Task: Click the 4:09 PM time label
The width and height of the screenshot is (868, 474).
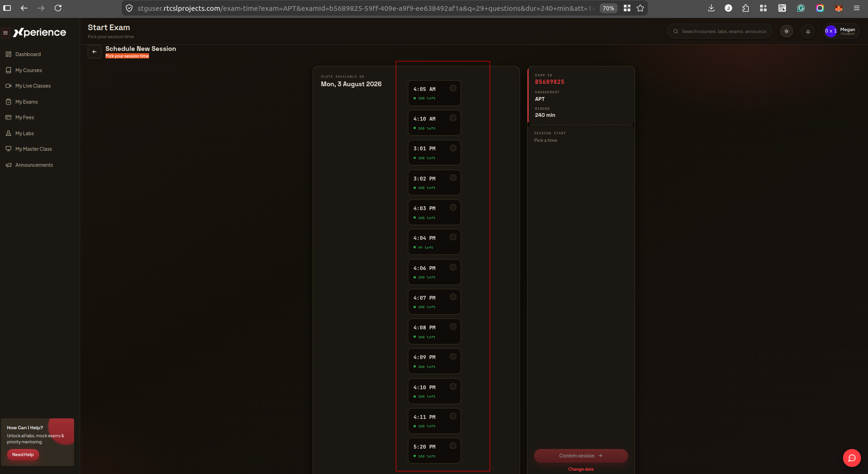Action: point(424,357)
